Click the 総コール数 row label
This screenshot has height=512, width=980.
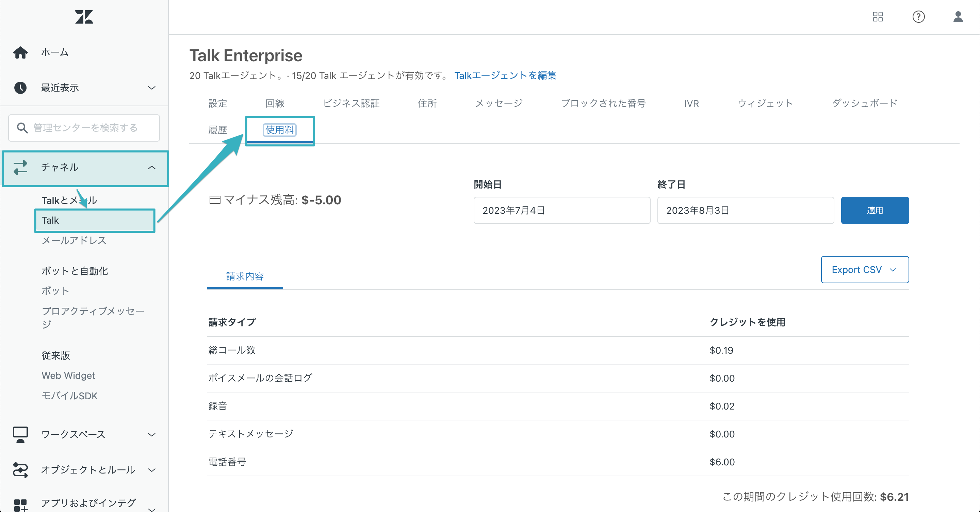coord(232,350)
